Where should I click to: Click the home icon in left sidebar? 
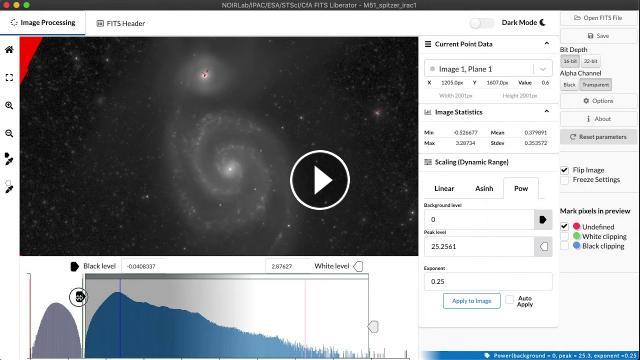(9, 50)
